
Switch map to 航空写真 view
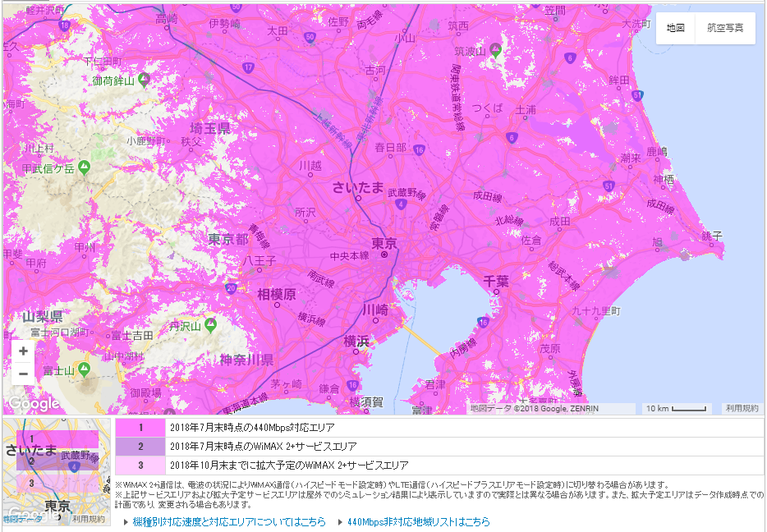[x=725, y=28]
